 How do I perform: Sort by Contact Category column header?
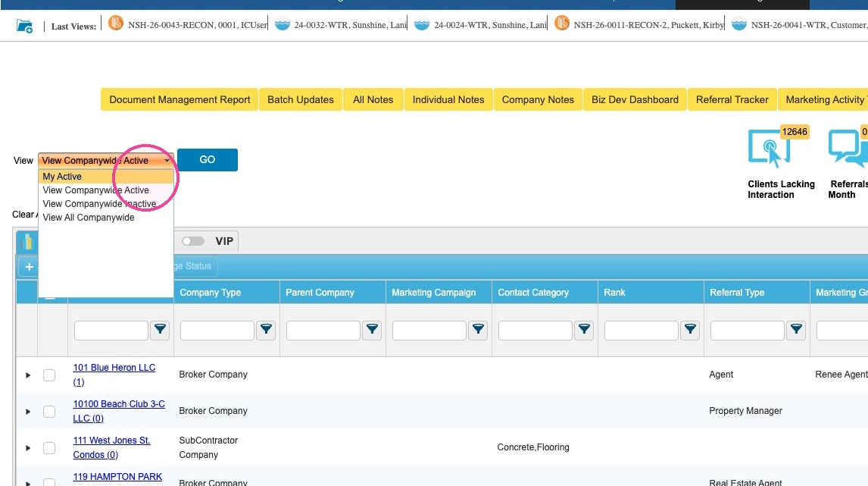533,292
